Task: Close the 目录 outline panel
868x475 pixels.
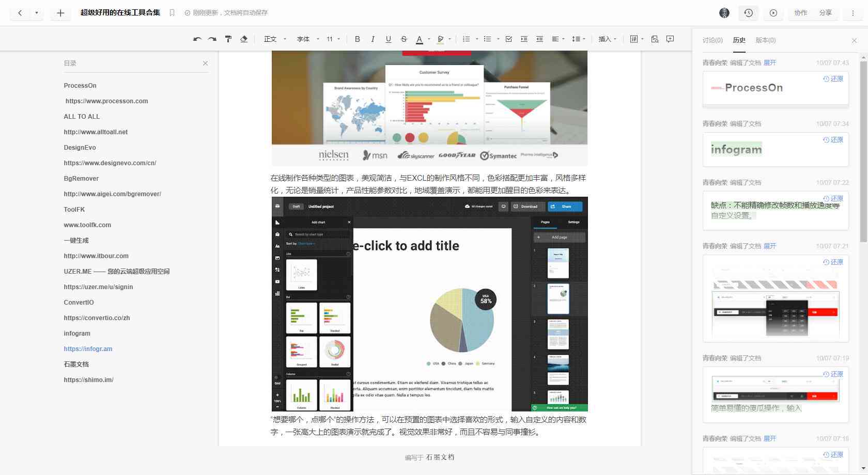Action: 205,63
